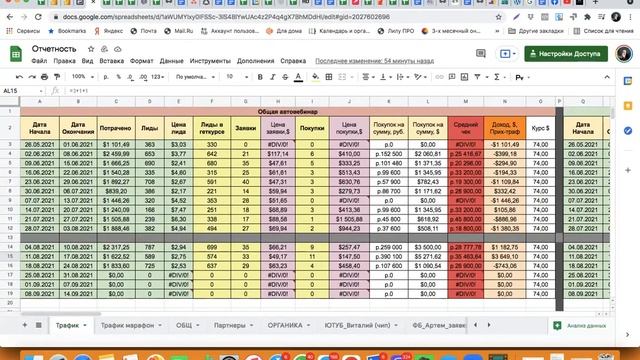The width and height of the screenshot is (640, 360).
Task: Open the last edit history link
Action: point(374,61)
